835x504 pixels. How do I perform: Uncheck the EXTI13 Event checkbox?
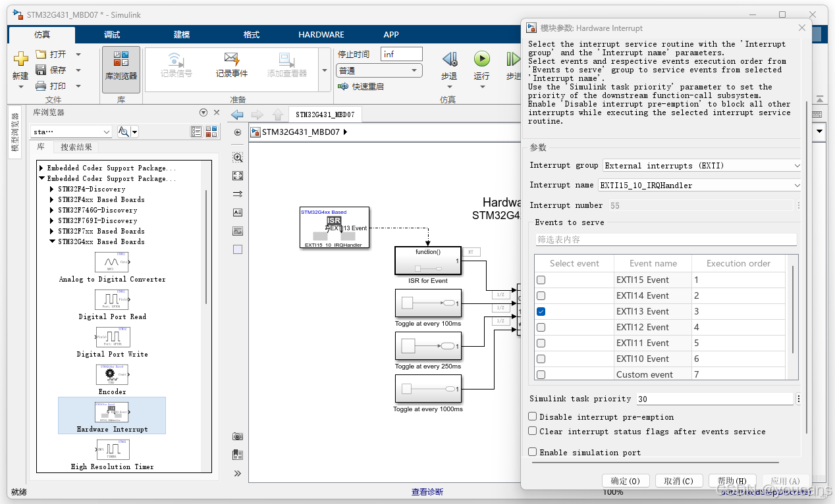[x=541, y=311]
